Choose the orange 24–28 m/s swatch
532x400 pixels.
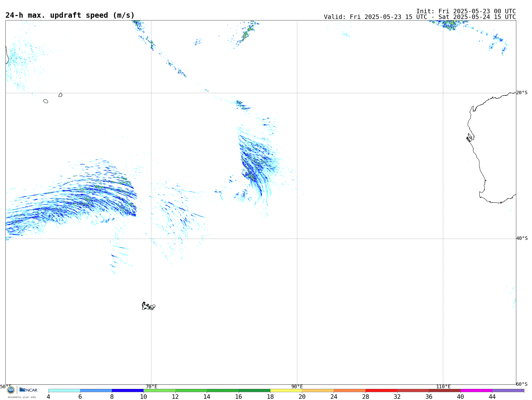[350, 390]
